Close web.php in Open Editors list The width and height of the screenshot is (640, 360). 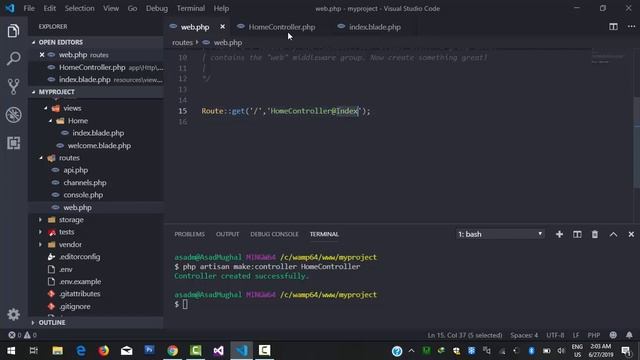[x=42, y=55]
